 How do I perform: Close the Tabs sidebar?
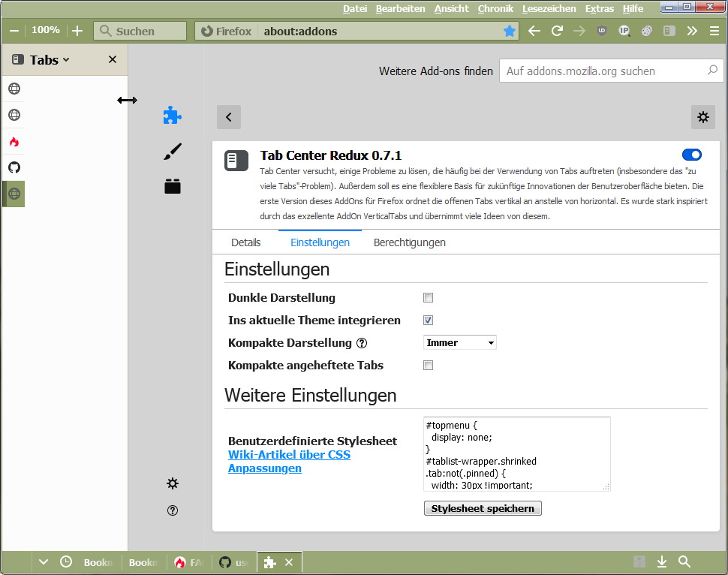[113, 59]
